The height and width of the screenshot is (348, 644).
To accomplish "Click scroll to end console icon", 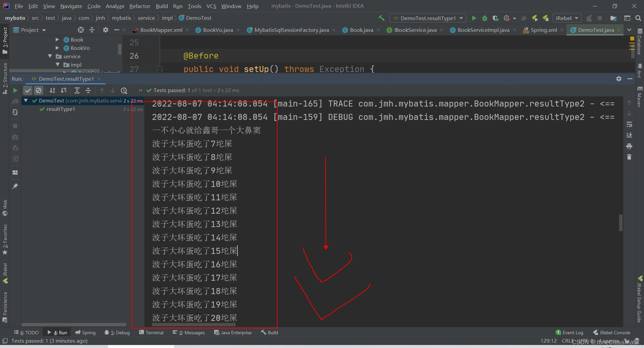I will pos(629,135).
